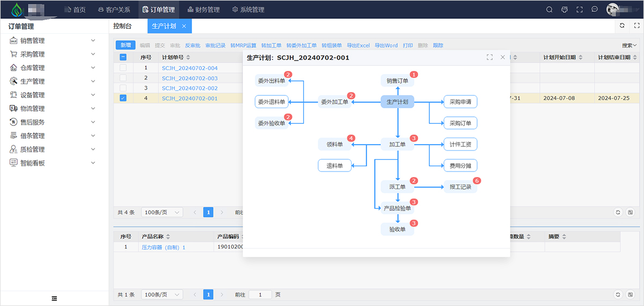Click the 采购管理 shopping cart icon
Viewport: 644px width, 306px height.
pos(13,54)
